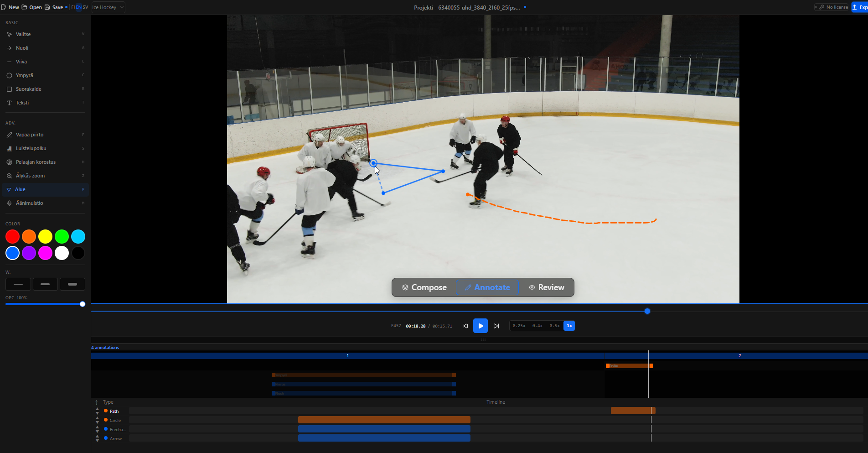Switch the interface language to SV
This screenshot has height=453, width=868.
(x=86, y=7)
